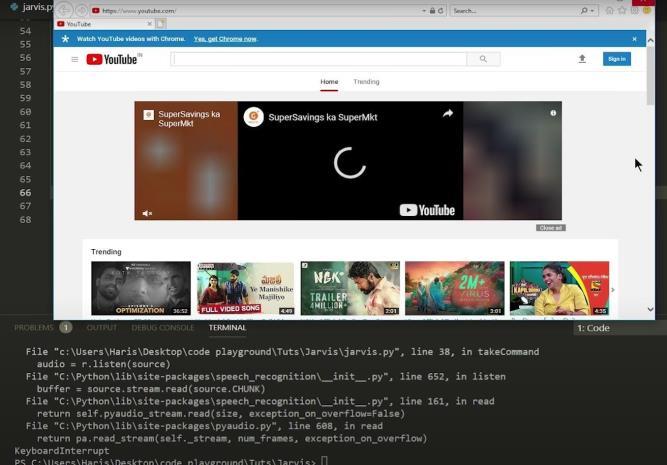Image resolution: width=667 pixels, height=465 pixels.
Task: Open the browser Home icon
Action: pyautogui.click(x=610, y=10)
